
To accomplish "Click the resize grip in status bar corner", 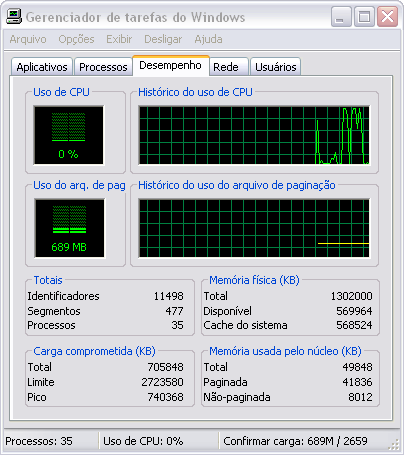I will [x=394, y=444].
